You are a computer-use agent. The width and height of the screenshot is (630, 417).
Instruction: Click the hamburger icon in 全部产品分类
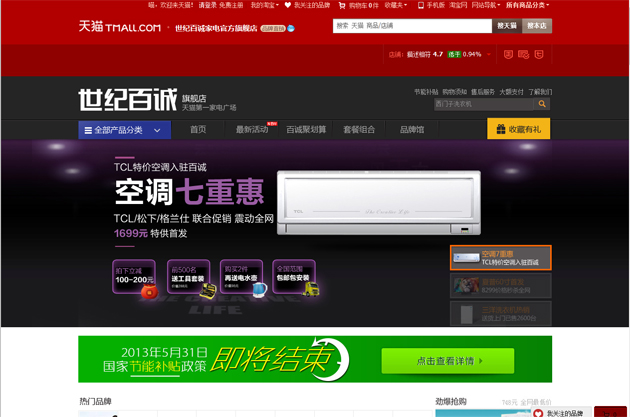(x=88, y=130)
